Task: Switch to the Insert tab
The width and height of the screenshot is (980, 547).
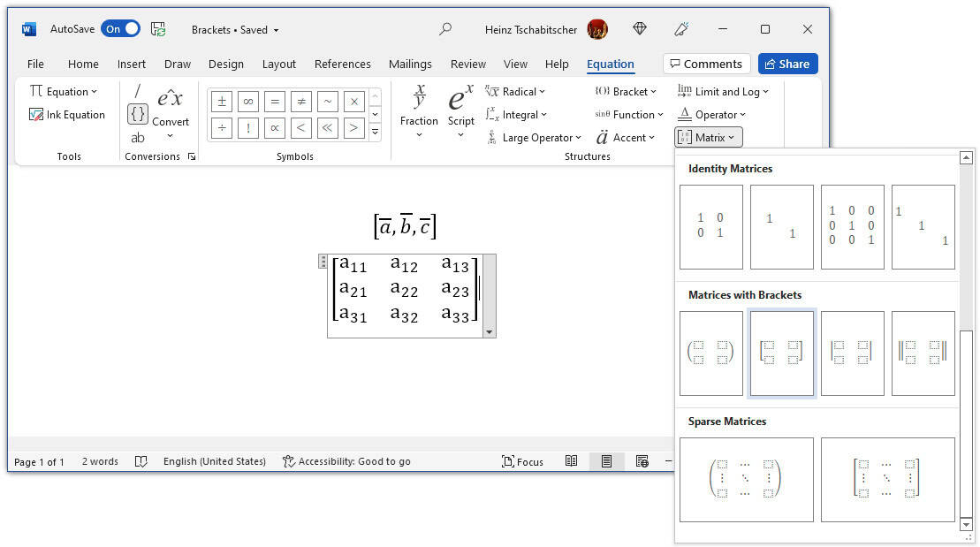Action: click(132, 64)
